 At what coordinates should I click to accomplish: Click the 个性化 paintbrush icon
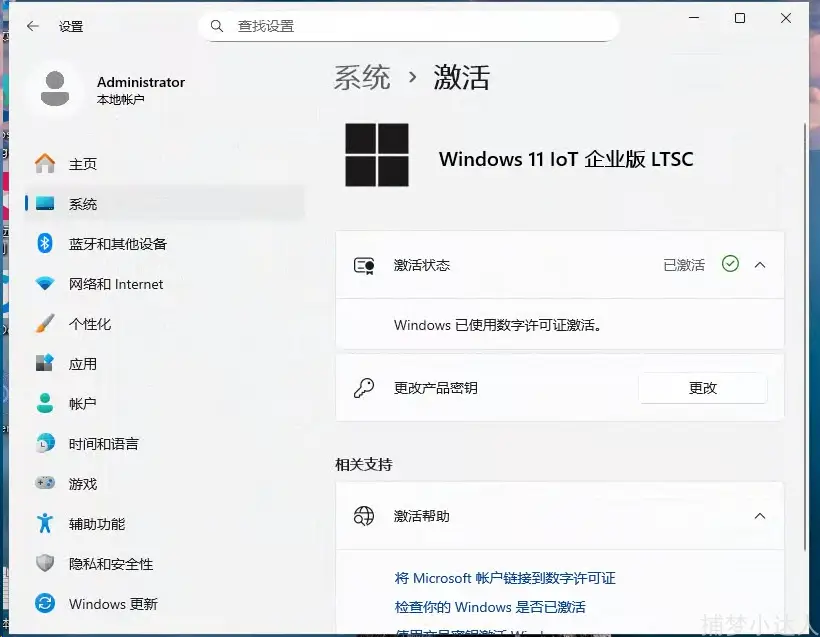click(45, 324)
